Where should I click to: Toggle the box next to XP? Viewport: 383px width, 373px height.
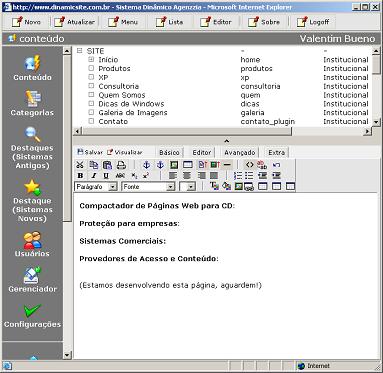(91, 77)
